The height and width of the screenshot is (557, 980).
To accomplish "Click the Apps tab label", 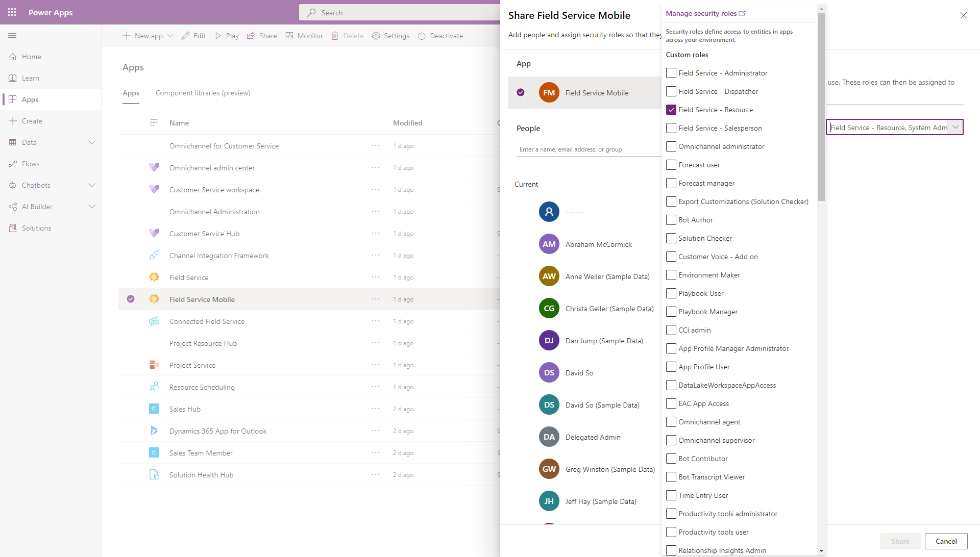I will coord(131,93).
